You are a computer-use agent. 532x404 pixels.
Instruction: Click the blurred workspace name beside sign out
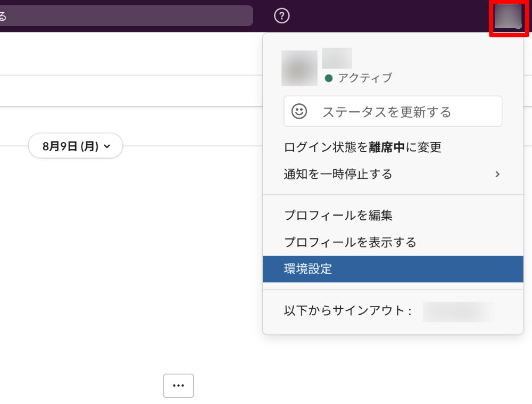tap(458, 312)
